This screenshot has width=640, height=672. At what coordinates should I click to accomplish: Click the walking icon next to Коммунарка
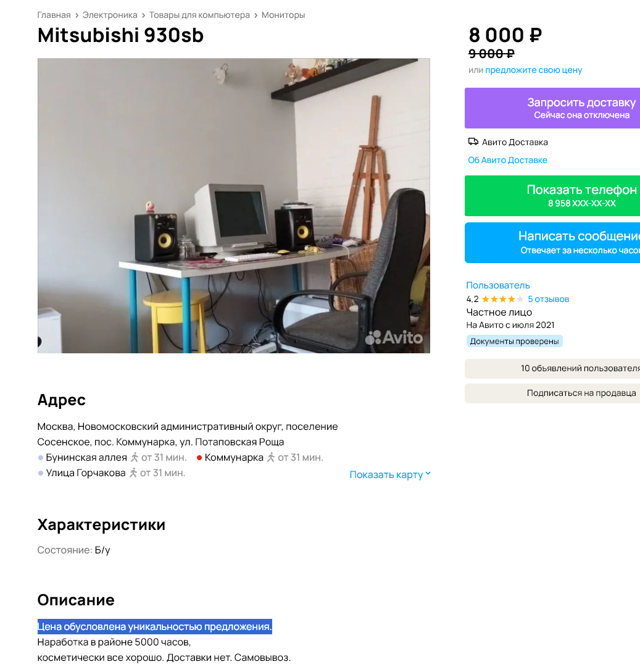tap(271, 458)
